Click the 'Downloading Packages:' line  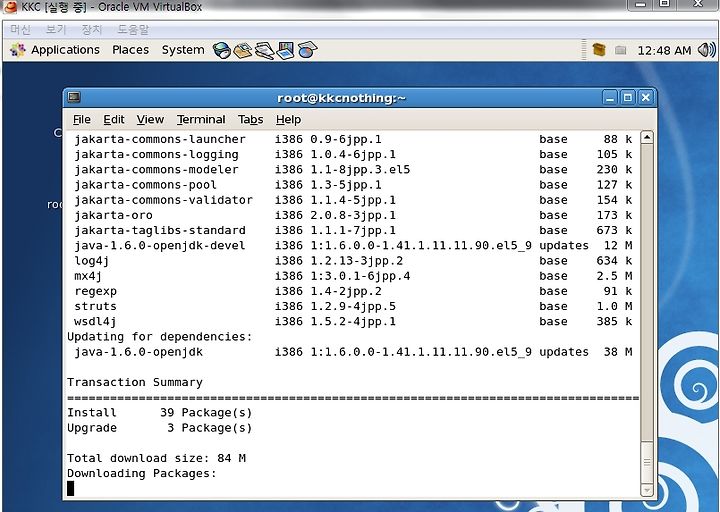point(142,473)
